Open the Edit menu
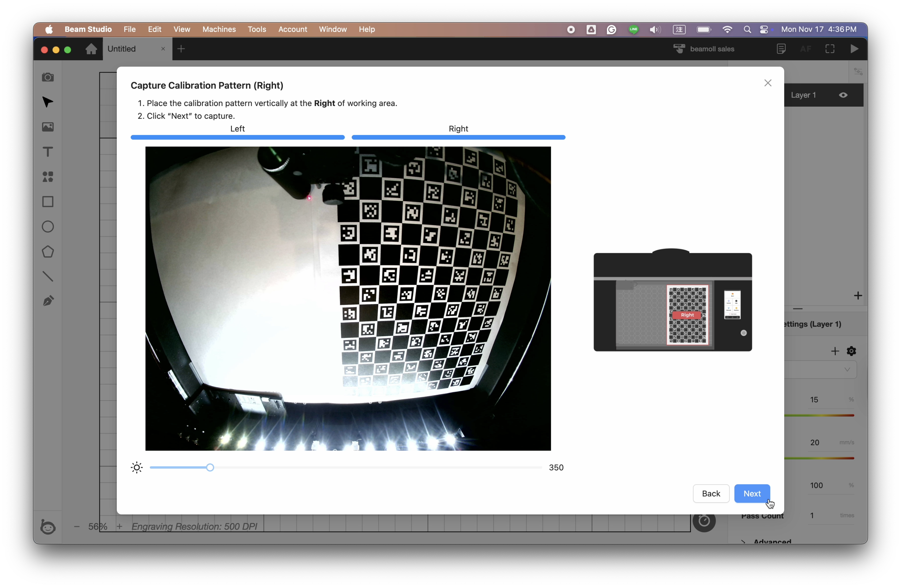Screen dimensions: 901x588 coord(154,29)
